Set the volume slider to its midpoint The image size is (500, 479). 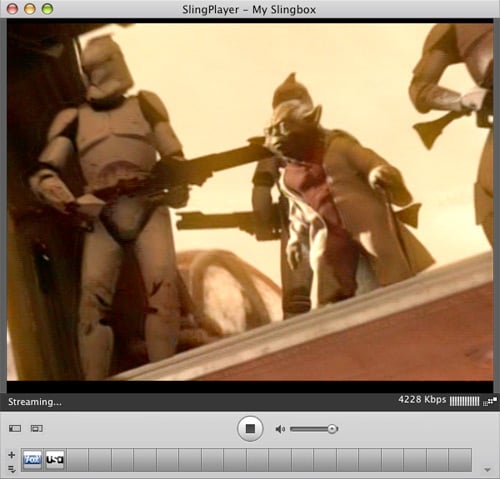pyautogui.click(x=314, y=429)
